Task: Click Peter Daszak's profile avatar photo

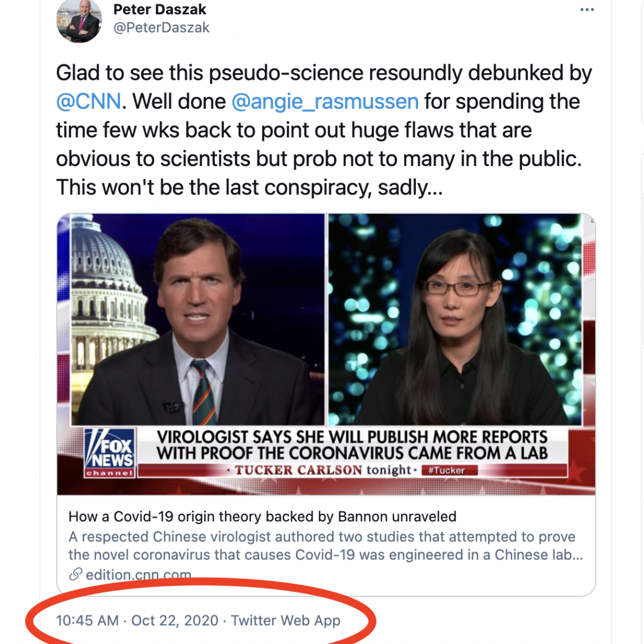Action: [79, 20]
